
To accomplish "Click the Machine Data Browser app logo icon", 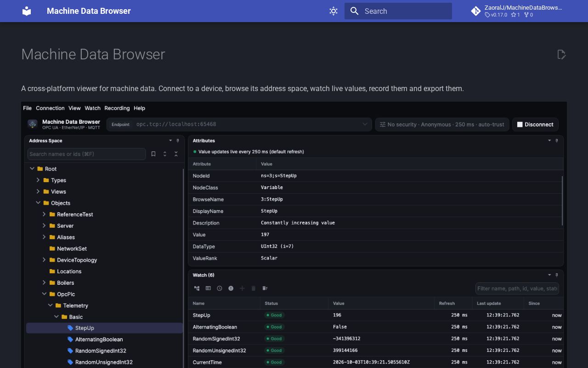I will click(x=33, y=124).
